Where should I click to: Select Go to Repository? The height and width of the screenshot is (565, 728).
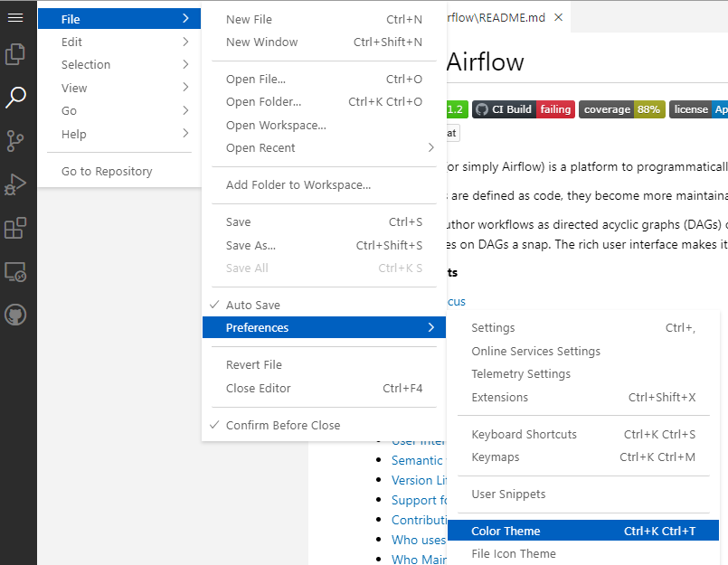(x=119, y=172)
